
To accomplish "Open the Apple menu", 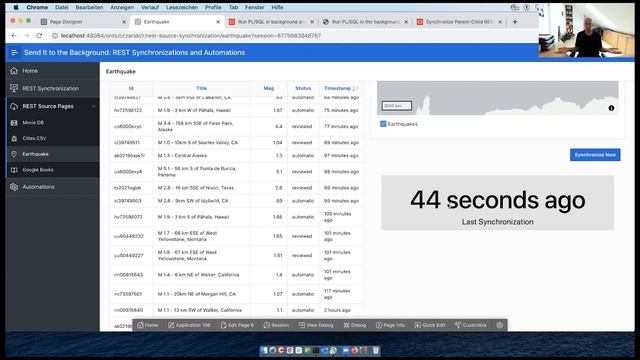I will 16,7.
